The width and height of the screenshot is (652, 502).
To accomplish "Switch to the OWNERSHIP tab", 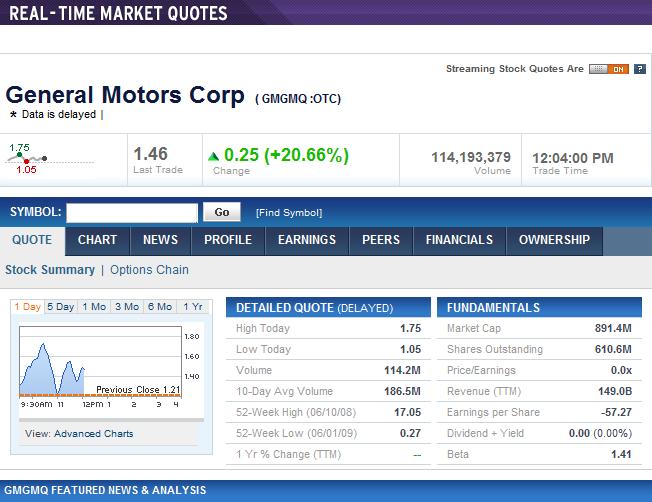I will point(554,240).
